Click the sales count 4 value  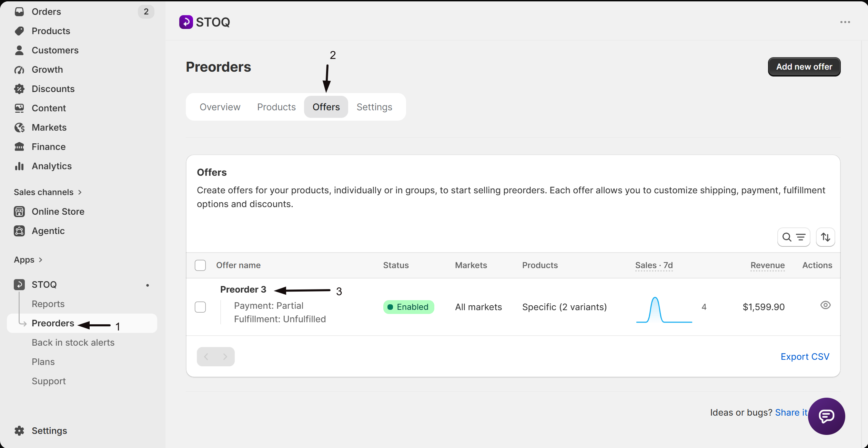(x=704, y=307)
